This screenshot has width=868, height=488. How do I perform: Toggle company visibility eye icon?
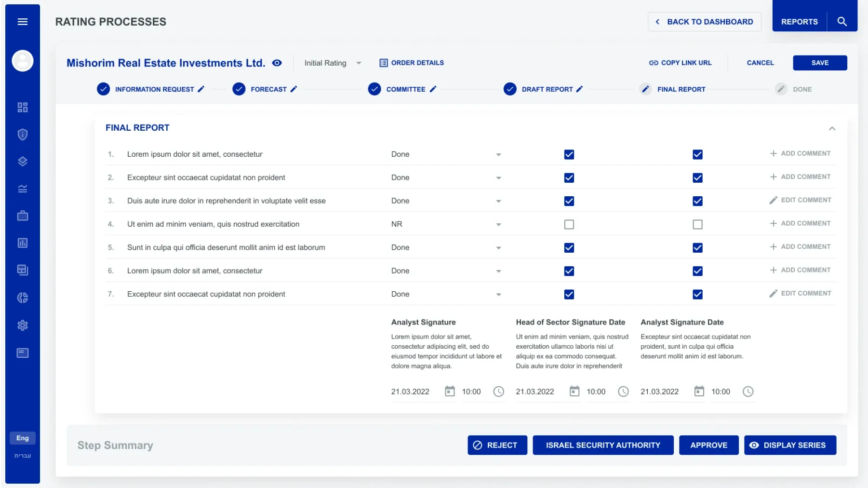click(x=277, y=63)
